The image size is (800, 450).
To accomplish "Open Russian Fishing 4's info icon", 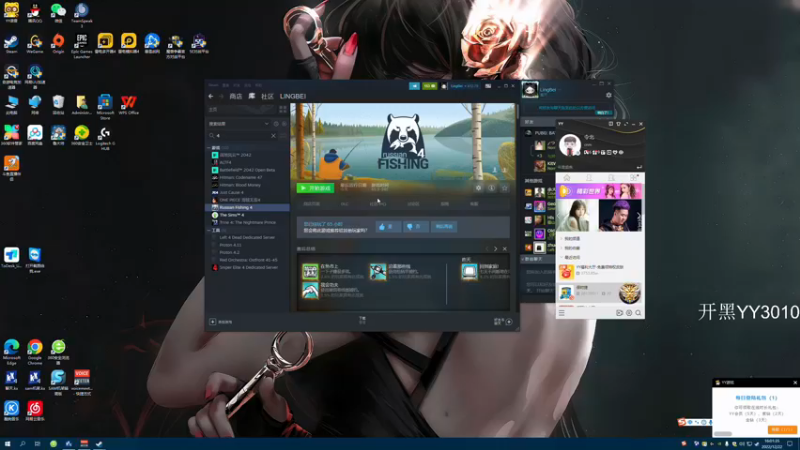I will coord(491,188).
